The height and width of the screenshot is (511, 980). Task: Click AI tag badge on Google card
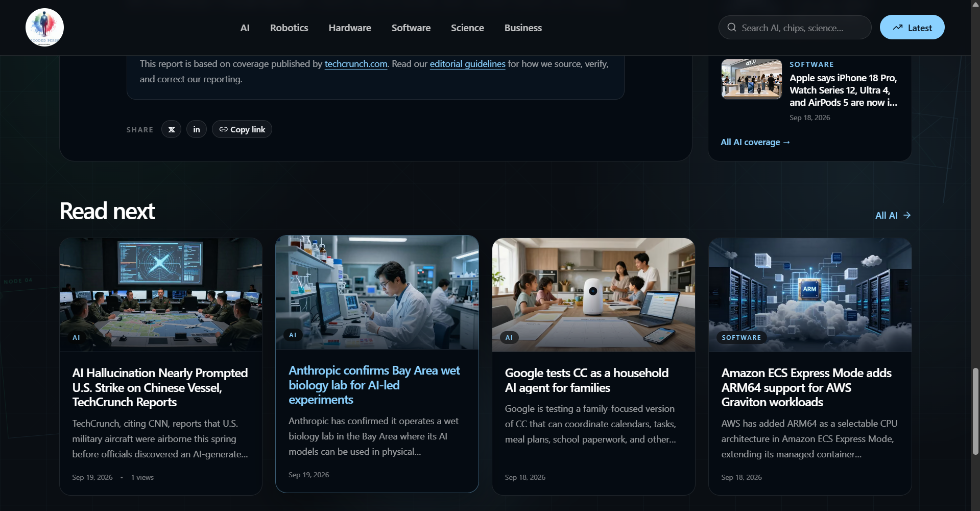click(x=509, y=338)
